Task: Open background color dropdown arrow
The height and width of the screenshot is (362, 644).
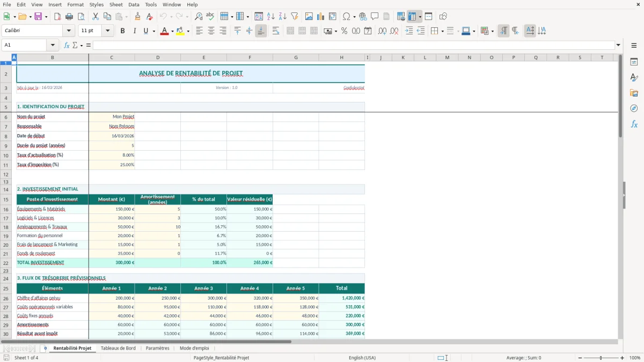Action: pos(188,31)
